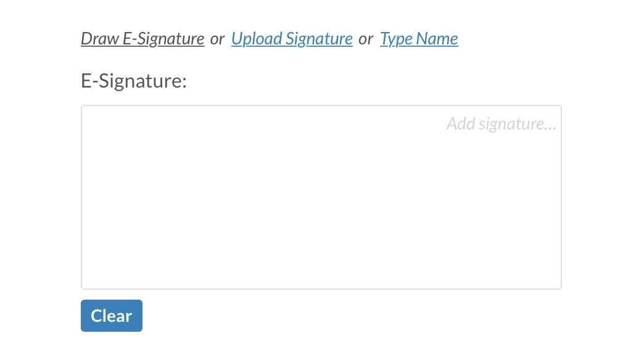The width and height of the screenshot is (644, 349).
Task: Clear the drawn signature
Action: 112,316
